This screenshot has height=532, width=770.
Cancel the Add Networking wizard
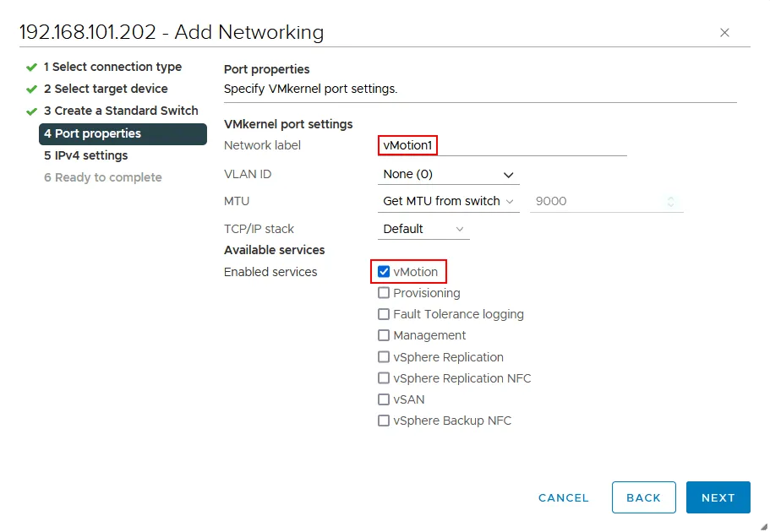click(x=563, y=497)
